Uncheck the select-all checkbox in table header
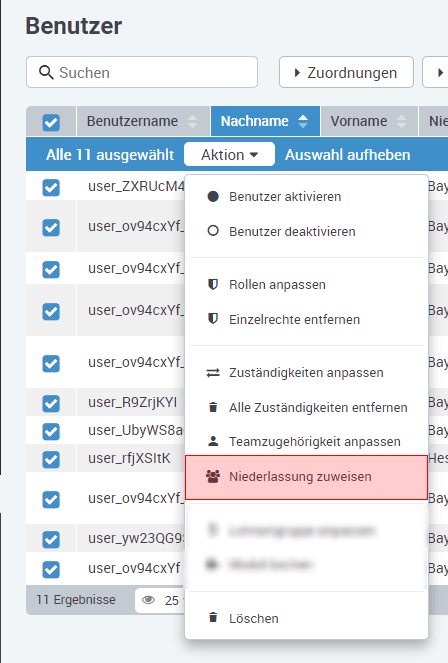 tap(51, 123)
